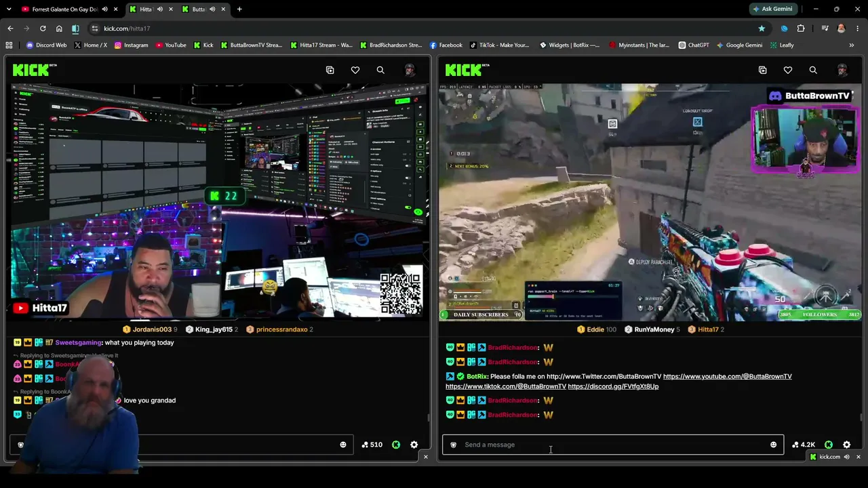Open the Facebook bookmark
The height and width of the screenshot is (488, 868).
[x=446, y=45]
